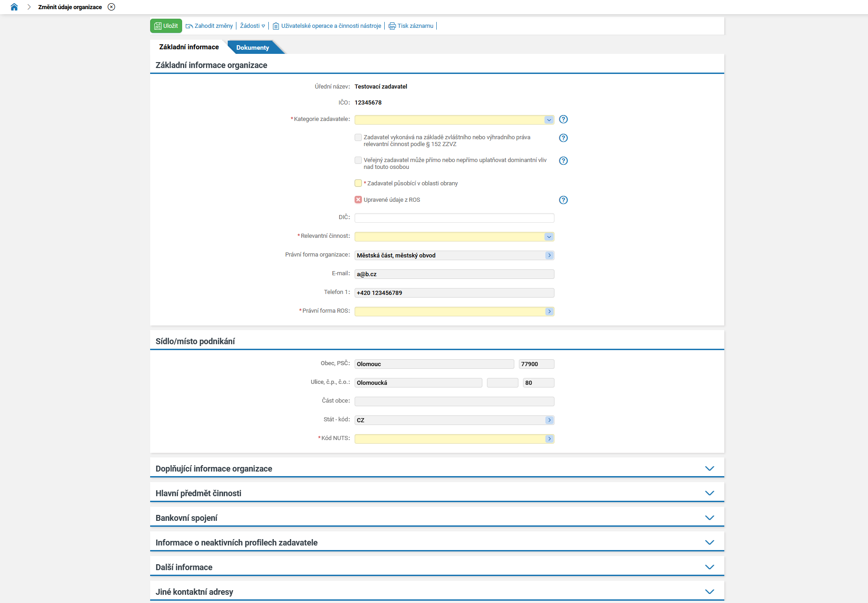Image resolution: width=868 pixels, height=603 pixels.
Task: Open the Kód NUTS lookup arrow
Action: click(549, 439)
